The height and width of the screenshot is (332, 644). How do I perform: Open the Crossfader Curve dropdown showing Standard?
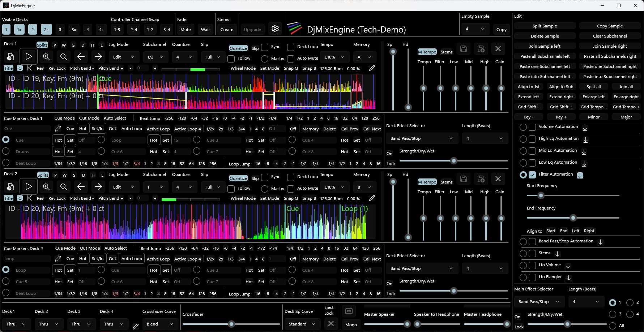(302, 324)
